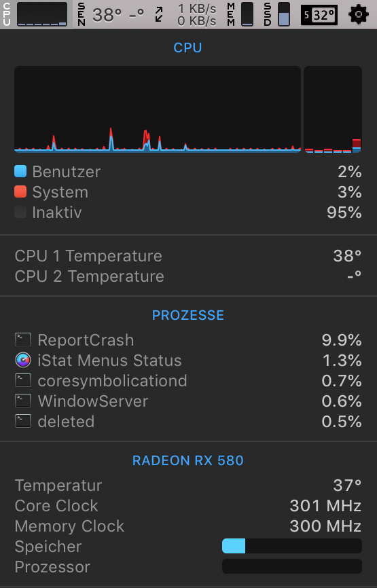Click the SEN sensors temperature menu item
377x588 pixels.
[x=111, y=15]
